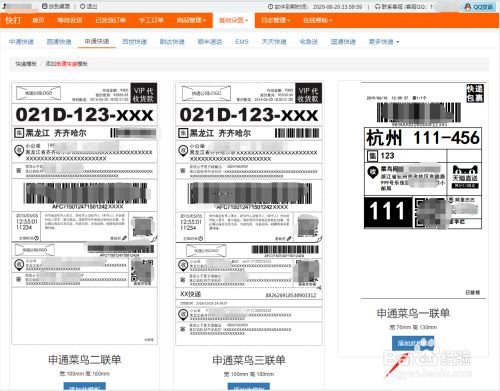500x391 pixels.
Task: Open the 申通菜鸟二联单 template preview image
Action: [85, 213]
